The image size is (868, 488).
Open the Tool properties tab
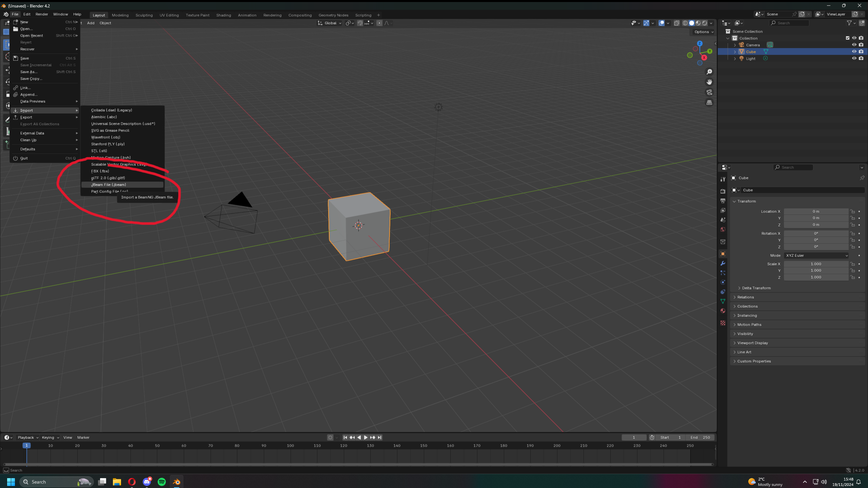coord(723,179)
